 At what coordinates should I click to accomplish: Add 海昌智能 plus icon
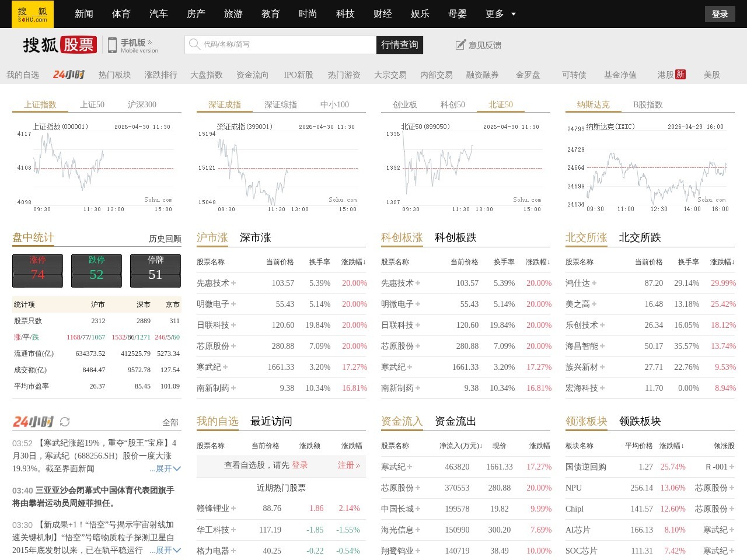[602, 346]
